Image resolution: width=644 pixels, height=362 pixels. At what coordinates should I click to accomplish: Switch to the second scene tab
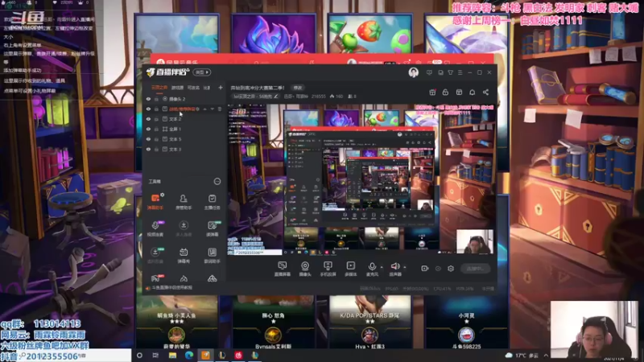click(177, 88)
